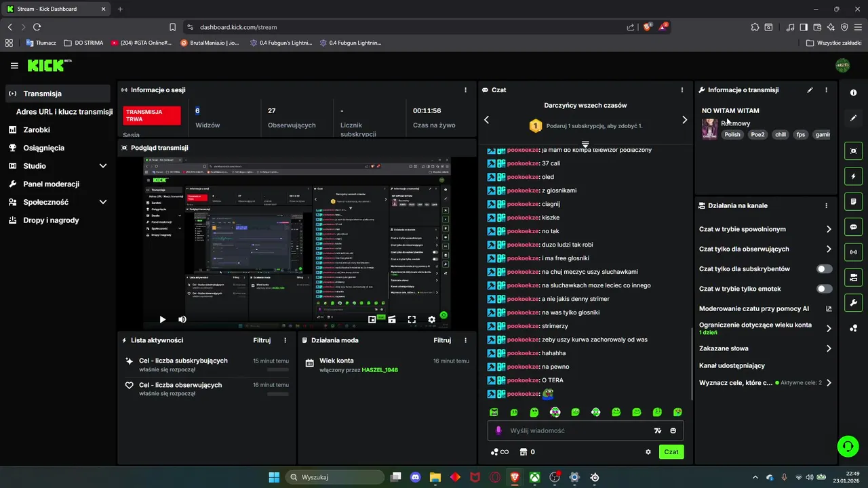Click the scroll-to-bottom arrow at the chat top

click(585, 144)
